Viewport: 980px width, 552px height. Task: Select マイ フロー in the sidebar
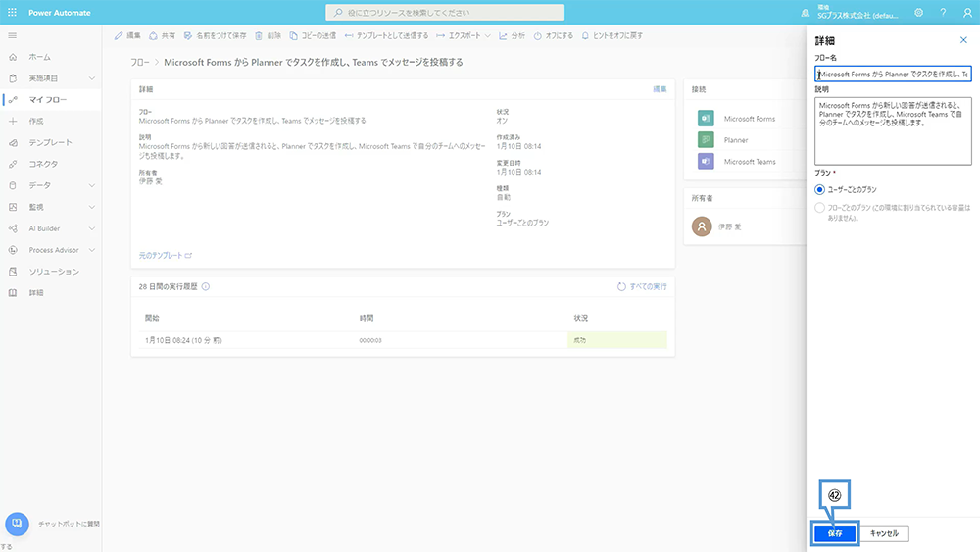point(50,99)
